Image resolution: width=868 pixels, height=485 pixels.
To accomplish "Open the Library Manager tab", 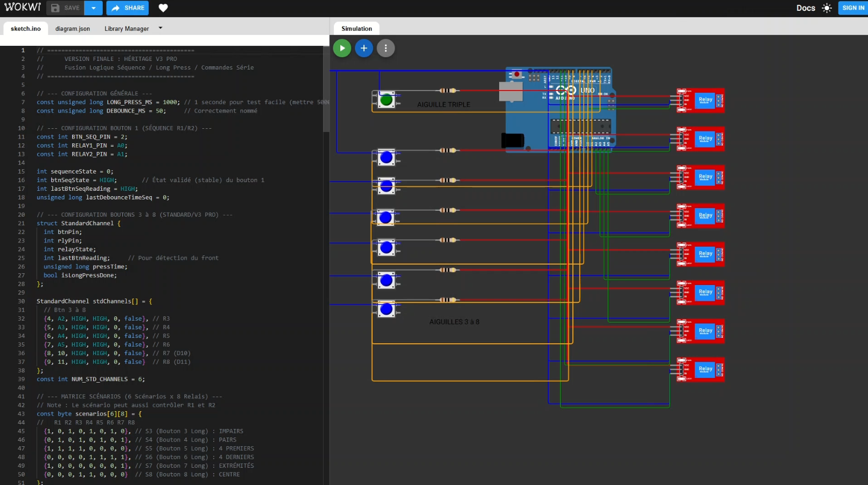I will pyautogui.click(x=127, y=29).
